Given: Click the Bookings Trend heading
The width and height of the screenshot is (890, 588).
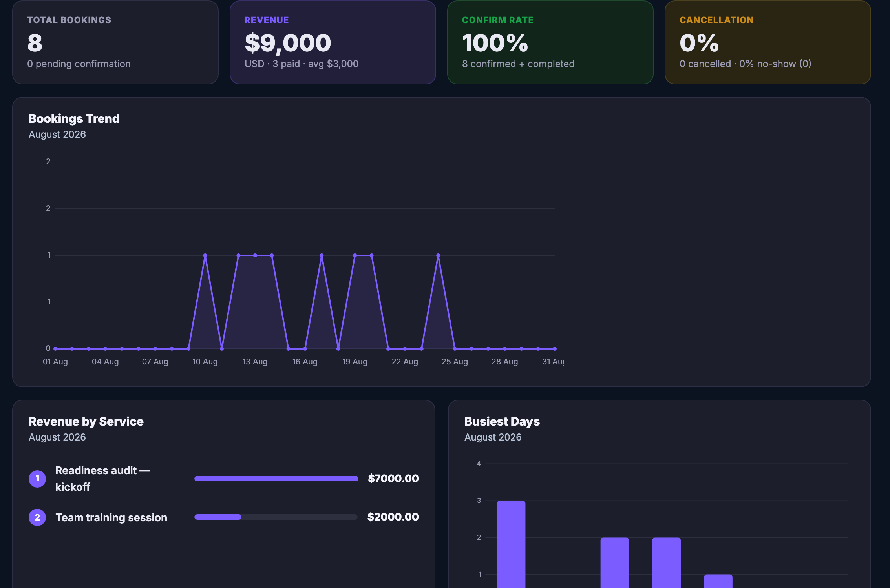Looking at the screenshot, I should point(74,118).
